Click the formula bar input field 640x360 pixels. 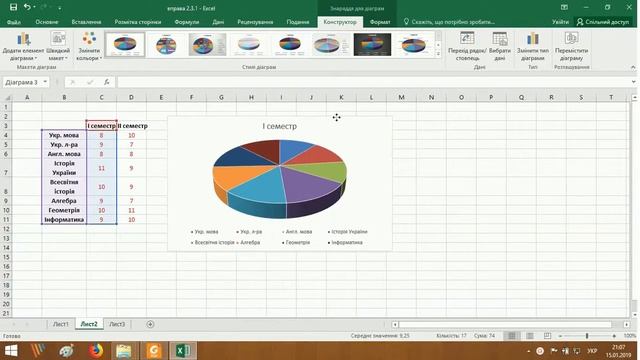(x=373, y=82)
